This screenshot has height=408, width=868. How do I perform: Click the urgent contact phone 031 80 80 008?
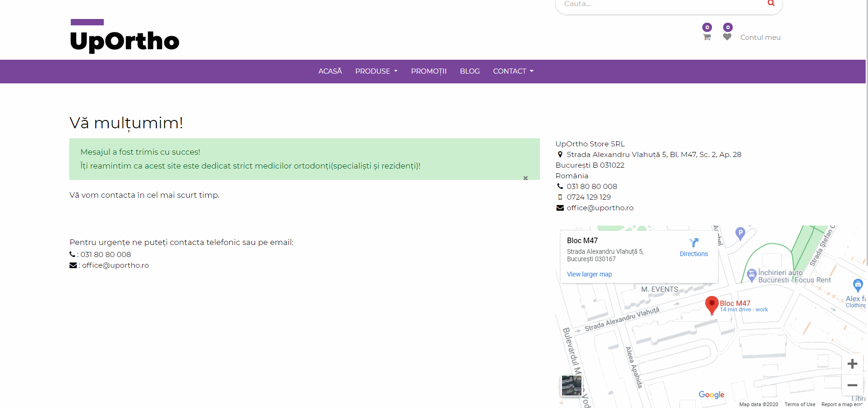pos(106,254)
